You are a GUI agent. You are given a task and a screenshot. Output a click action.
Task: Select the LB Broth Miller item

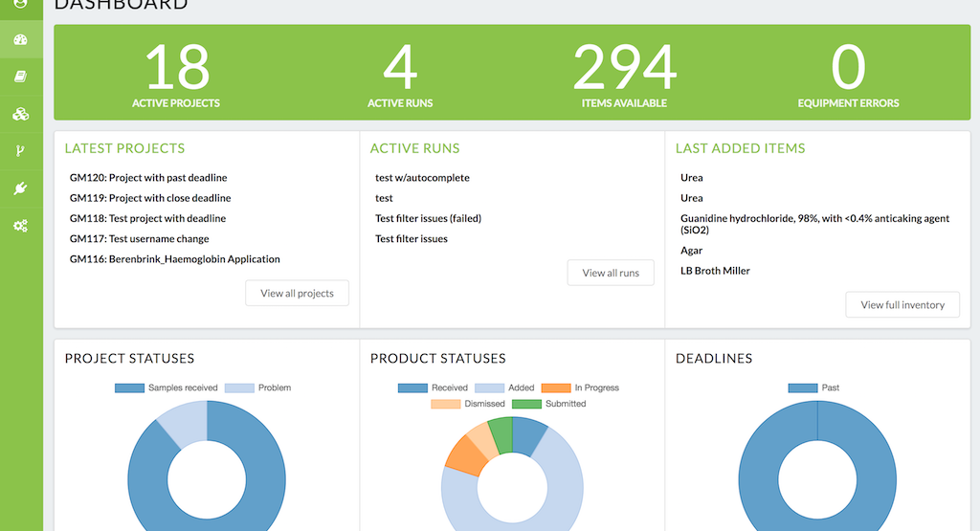(x=715, y=271)
